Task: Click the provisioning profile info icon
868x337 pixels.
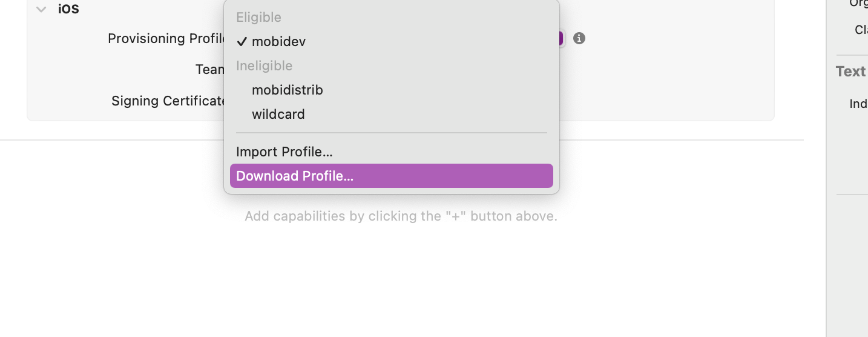Action: click(579, 38)
